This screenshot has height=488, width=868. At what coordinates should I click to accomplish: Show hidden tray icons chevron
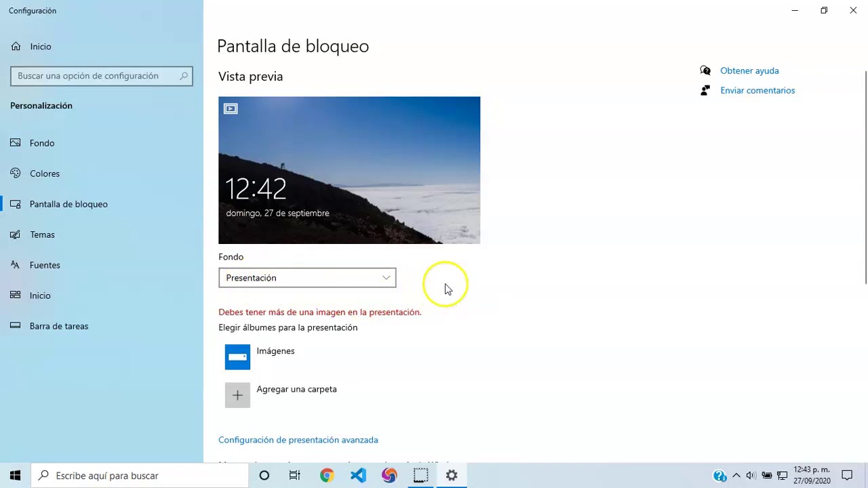(x=736, y=476)
